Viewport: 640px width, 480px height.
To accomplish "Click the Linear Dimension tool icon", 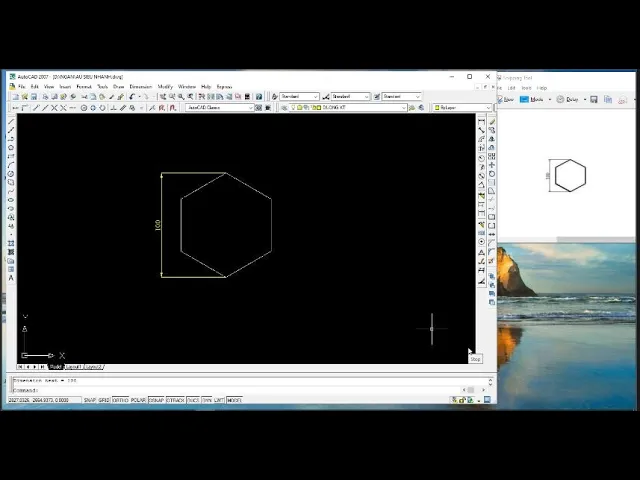I will 481,121.
